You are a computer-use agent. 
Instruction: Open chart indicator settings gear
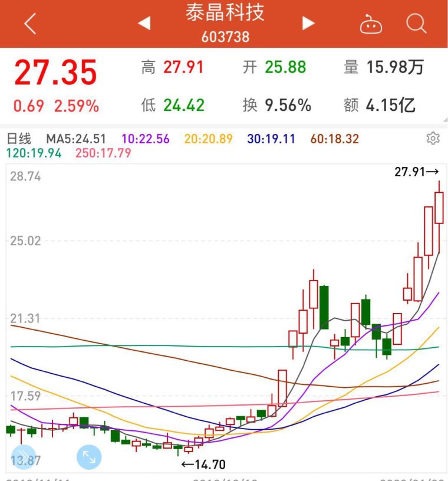433,139
